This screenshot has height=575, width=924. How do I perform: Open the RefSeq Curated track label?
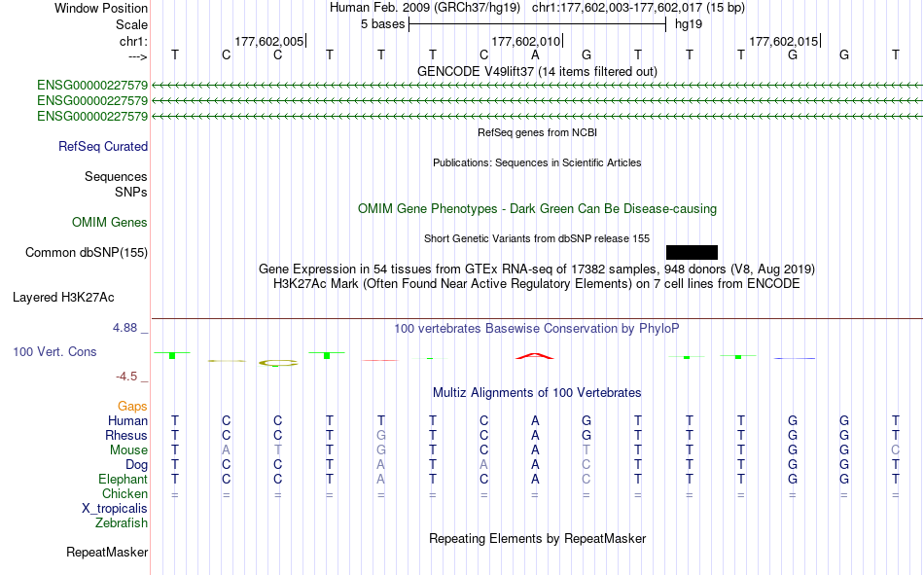point(103,146)
